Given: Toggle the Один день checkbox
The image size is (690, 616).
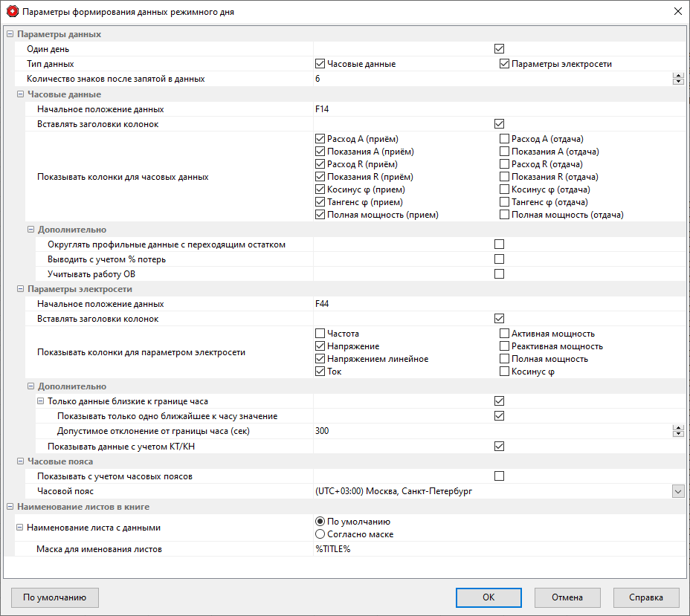Looking at the screenshot, I should pos(499,49).
